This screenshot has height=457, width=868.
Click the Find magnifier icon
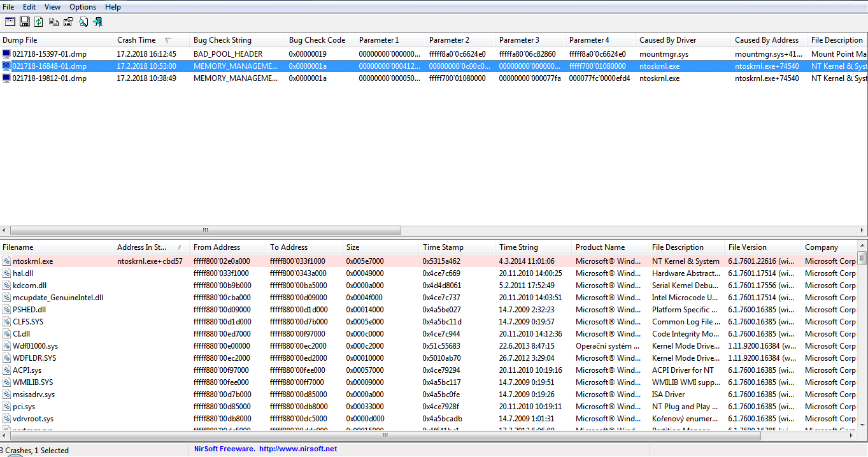83,22
